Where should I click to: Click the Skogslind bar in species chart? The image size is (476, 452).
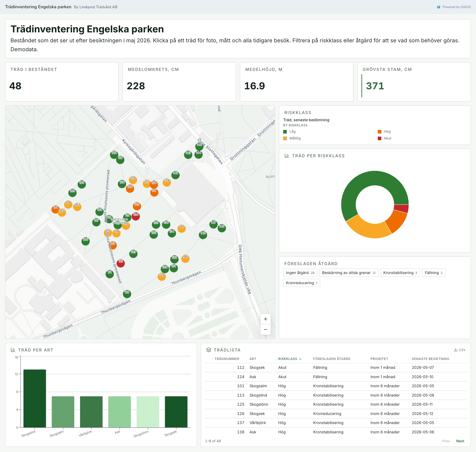[35, 398]
